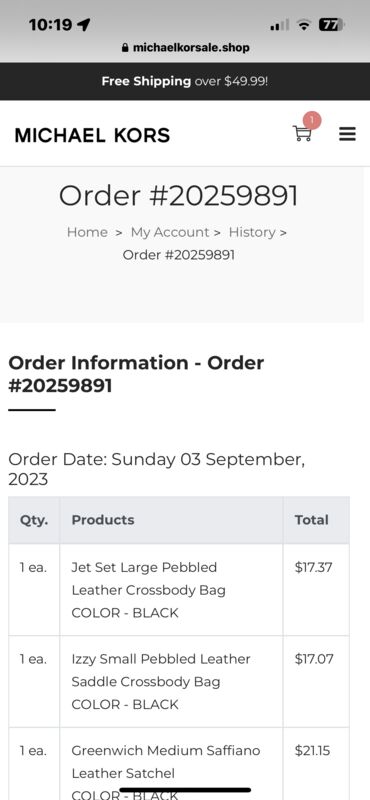Tap the time 10:19 in status bar

[x=51, y=24]
